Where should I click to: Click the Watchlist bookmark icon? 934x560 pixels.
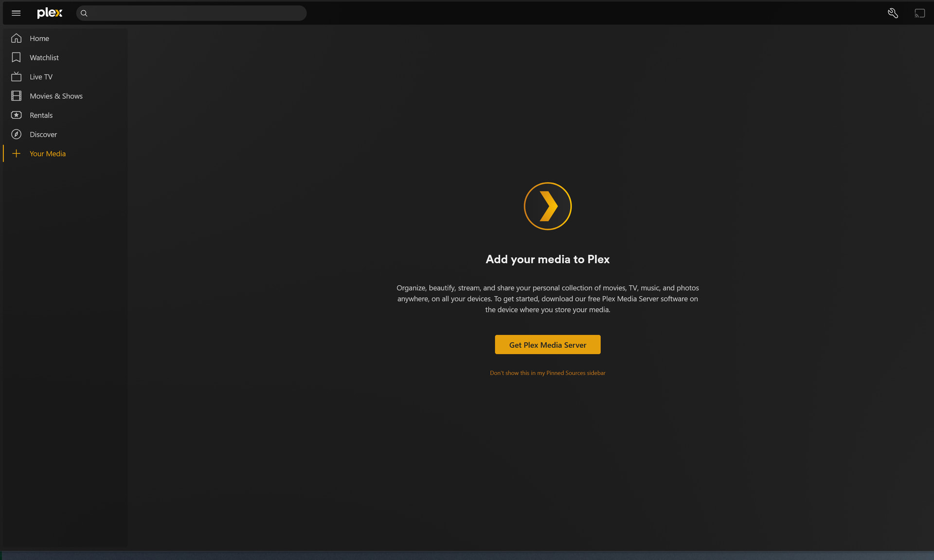pos(16,57)
